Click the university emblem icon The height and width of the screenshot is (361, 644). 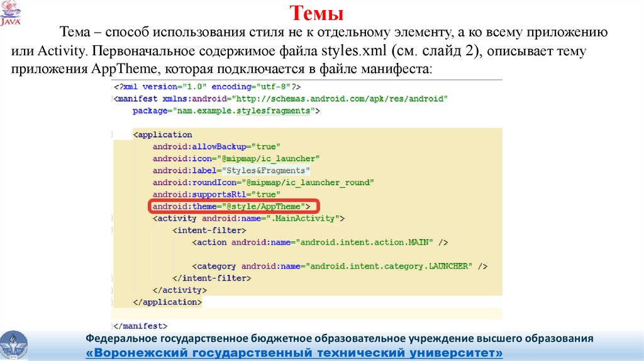14,346
